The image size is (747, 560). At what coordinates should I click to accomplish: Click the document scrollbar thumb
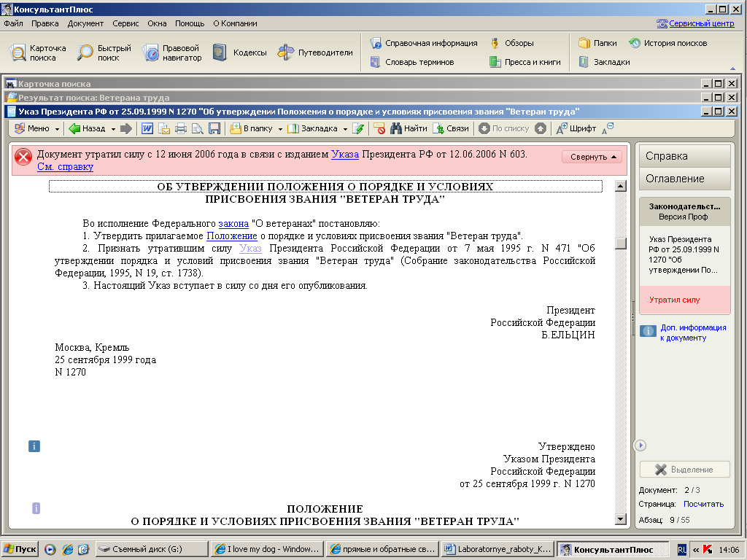(x=620, y=244)
